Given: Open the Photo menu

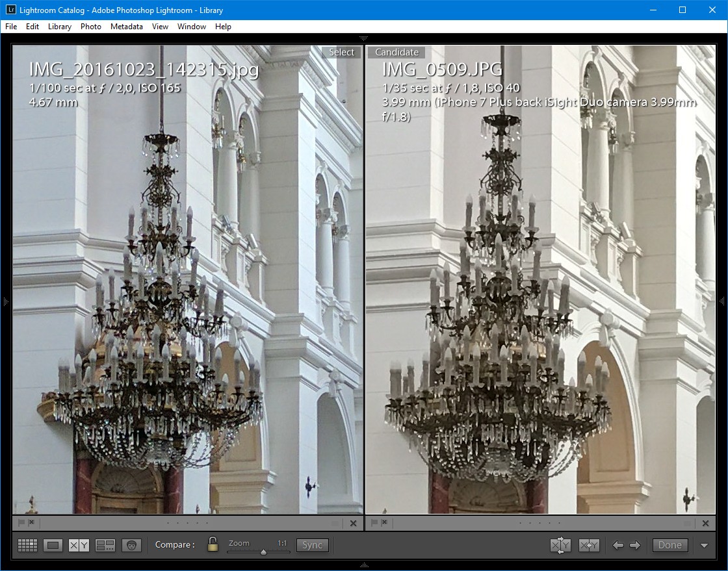Looking at the screenshot, I should pos(90,27).
